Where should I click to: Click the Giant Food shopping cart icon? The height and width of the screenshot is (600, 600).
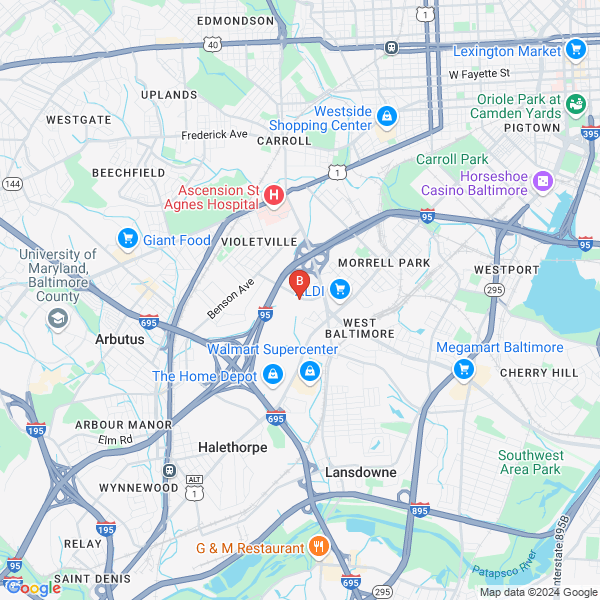(x=128, y=240)
